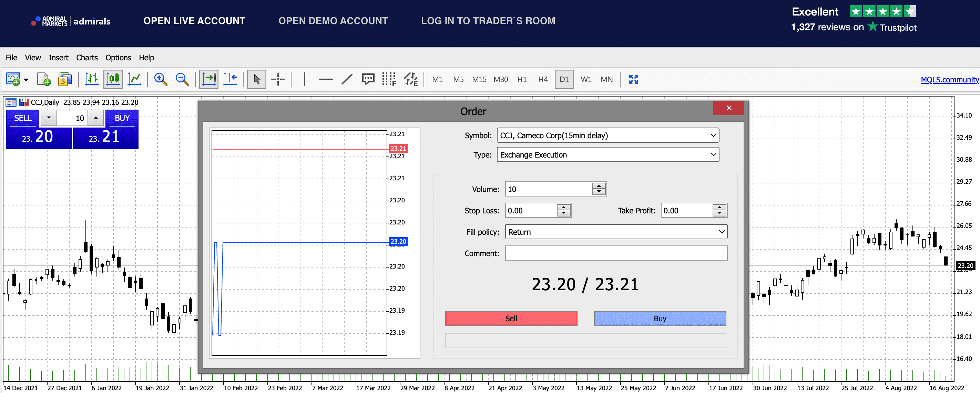Screen dimensions: 980x393
Task: Switch to M5 timeframe
Action: [458, 79]
